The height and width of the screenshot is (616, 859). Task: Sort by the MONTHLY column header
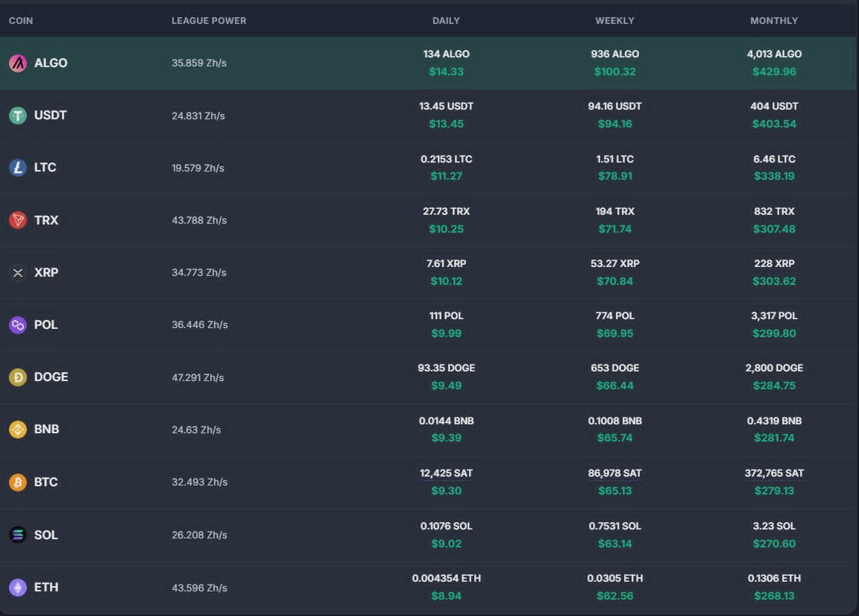pyautogui.click(x=774, y=21)
